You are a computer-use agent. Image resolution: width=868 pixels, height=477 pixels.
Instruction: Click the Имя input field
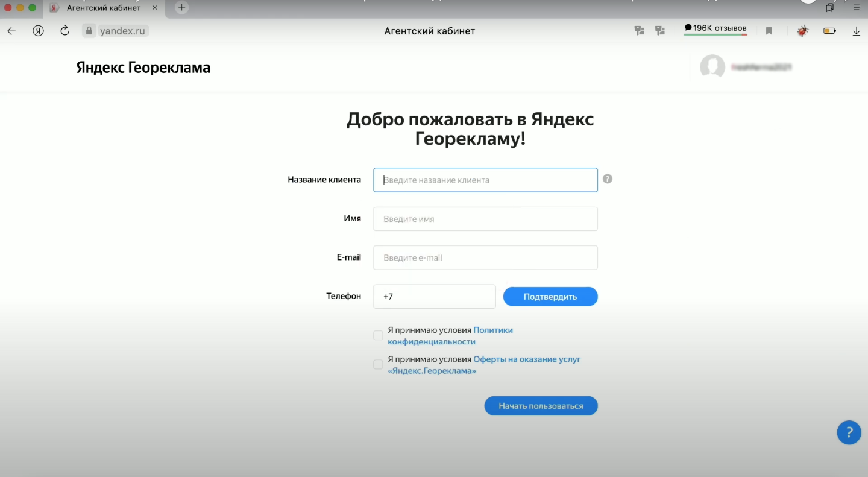click(x=485, y=219)
